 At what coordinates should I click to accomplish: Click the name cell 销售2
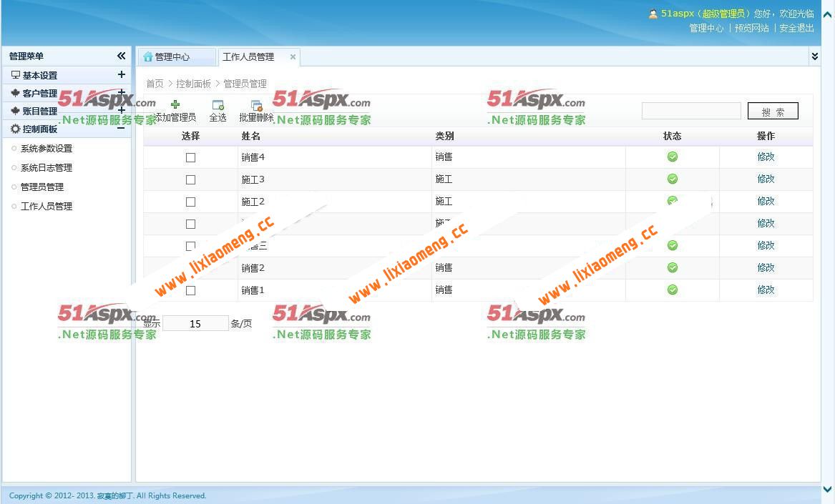click(253, 267)
